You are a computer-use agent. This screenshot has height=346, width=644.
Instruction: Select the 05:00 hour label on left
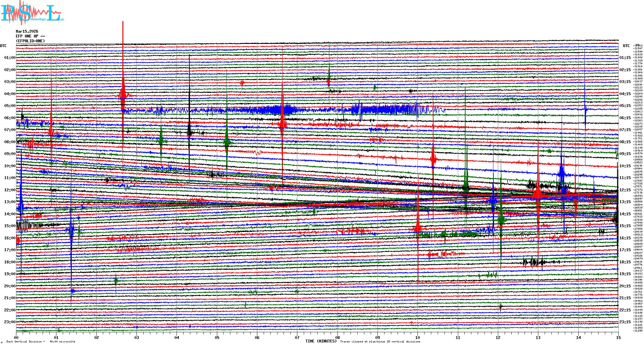[x=10, y=106]
